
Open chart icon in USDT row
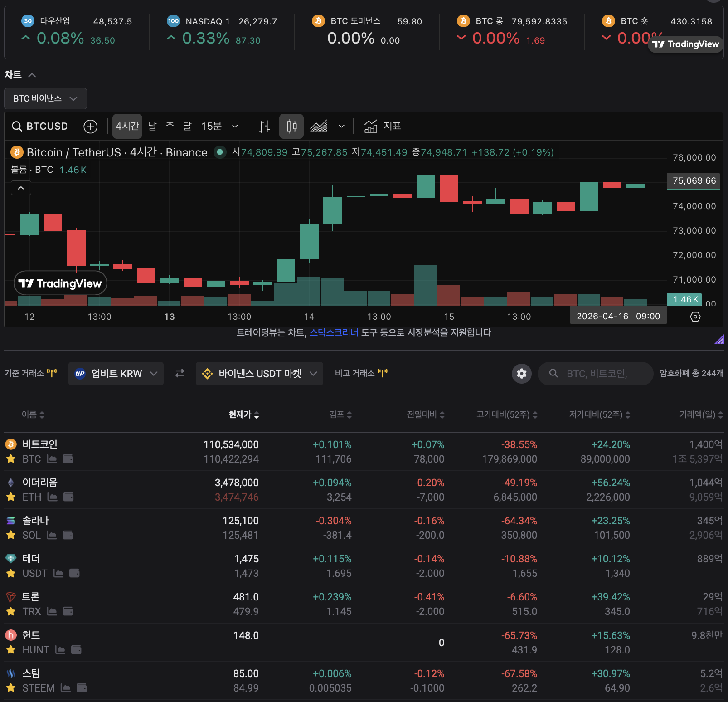point(58,573)
